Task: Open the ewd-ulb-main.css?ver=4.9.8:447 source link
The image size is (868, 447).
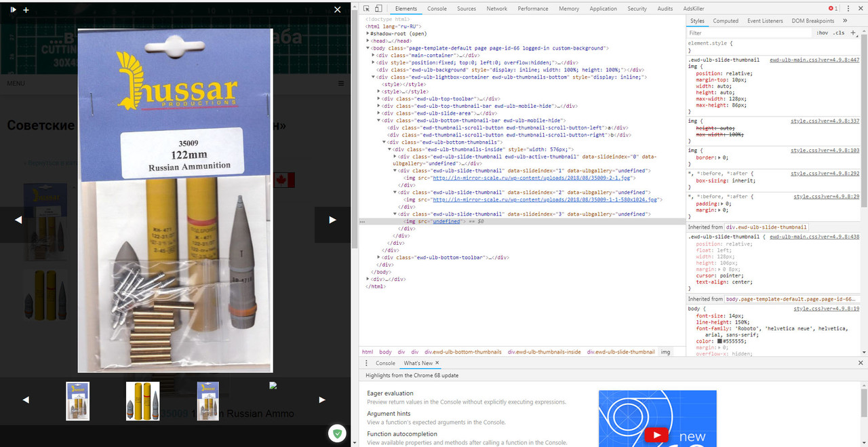Action: [814, 60]
